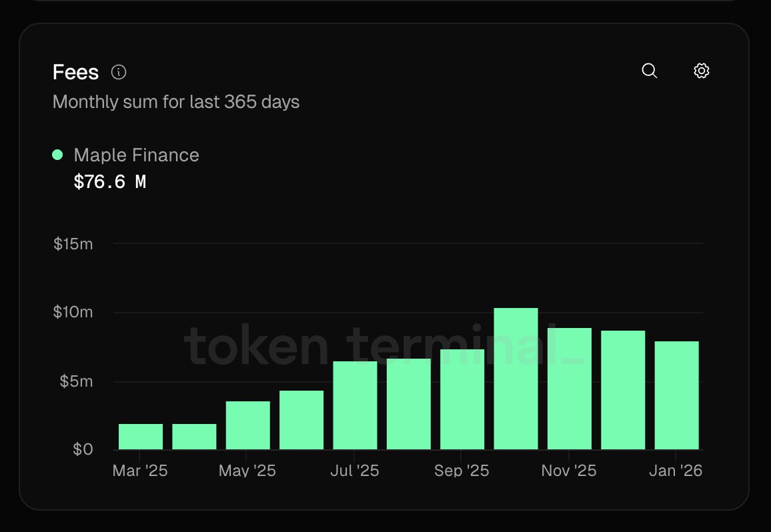Viewport: 771px width, 532px height.
Task: Click the December 2025 bar
Action: coord(623,390)
